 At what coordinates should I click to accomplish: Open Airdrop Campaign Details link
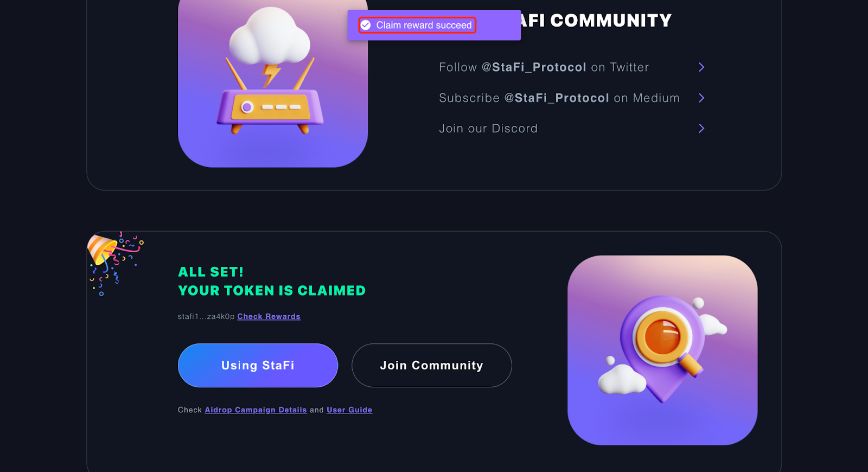coord(256,410)
